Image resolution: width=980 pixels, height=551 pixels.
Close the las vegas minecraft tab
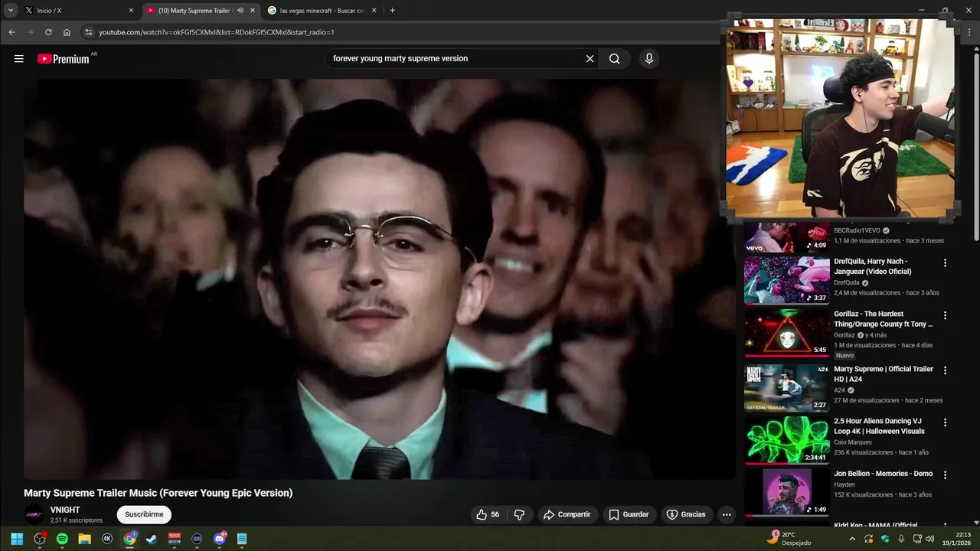coord(374,11)
